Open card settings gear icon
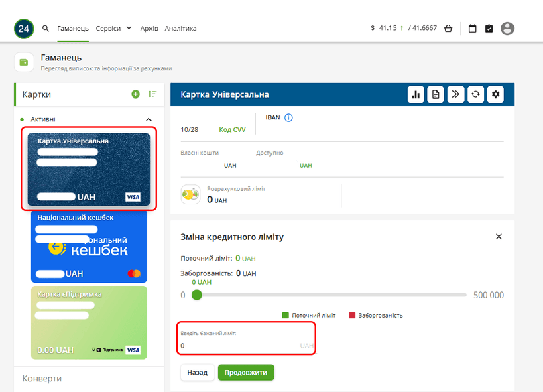Screen dimensions: 543x392 495,94
